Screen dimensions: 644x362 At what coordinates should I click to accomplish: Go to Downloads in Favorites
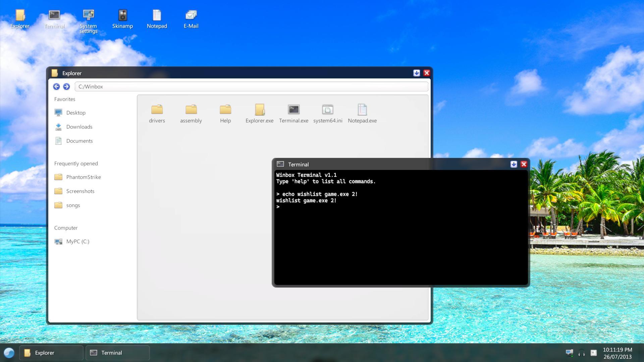[x=79, y=127]
